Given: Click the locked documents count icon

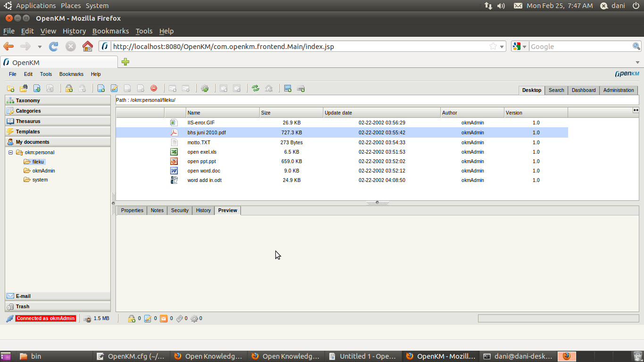Looking at the screenshot, I should (x=132, y=319).
